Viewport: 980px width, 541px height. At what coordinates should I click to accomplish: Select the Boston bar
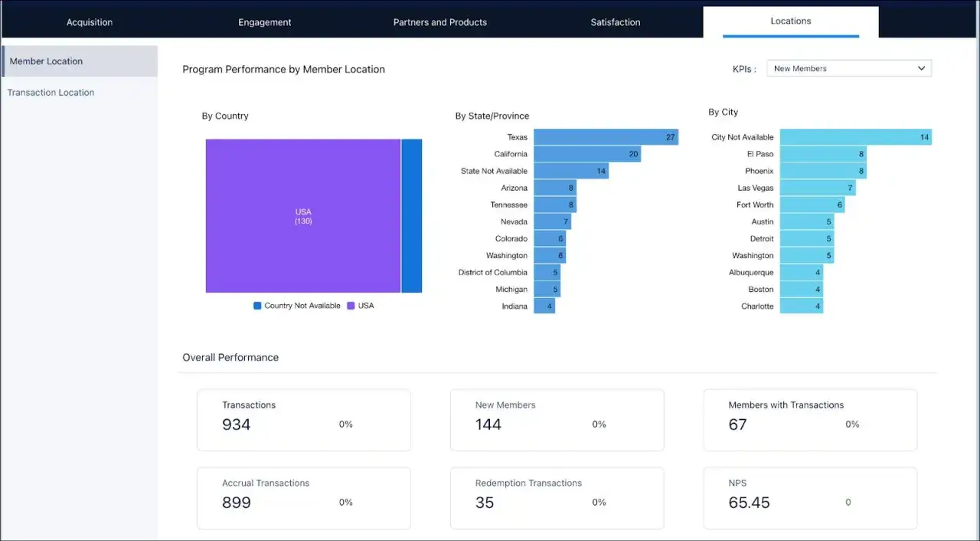coord(802,289)
